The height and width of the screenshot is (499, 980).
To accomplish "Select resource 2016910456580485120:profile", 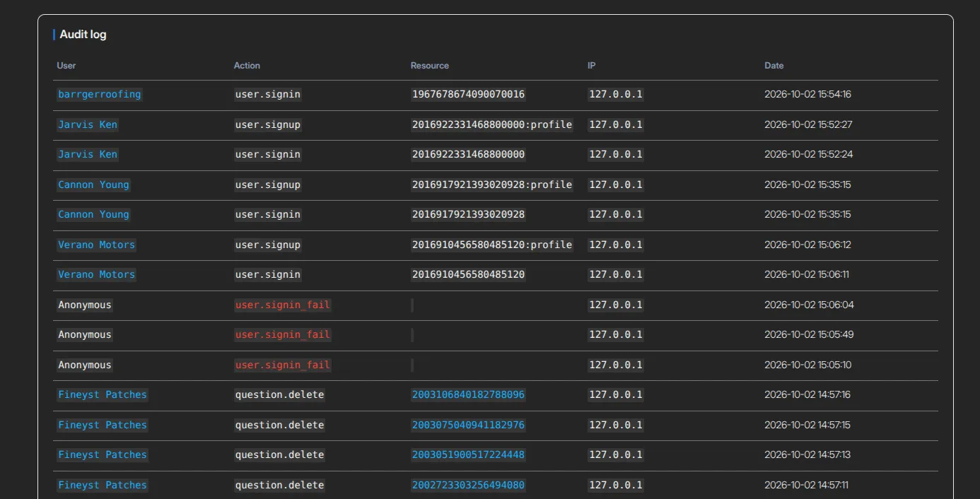I will click(492, 245).
